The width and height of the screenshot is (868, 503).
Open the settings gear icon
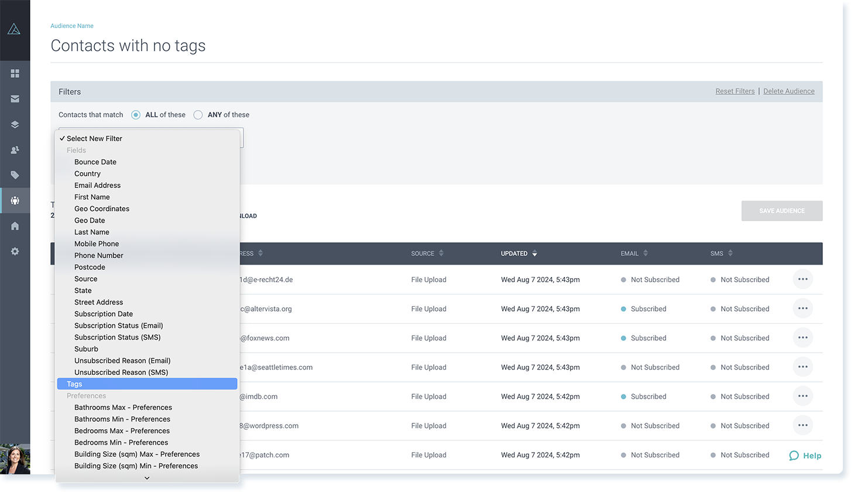pyautogui.click(x=15, y=251)
